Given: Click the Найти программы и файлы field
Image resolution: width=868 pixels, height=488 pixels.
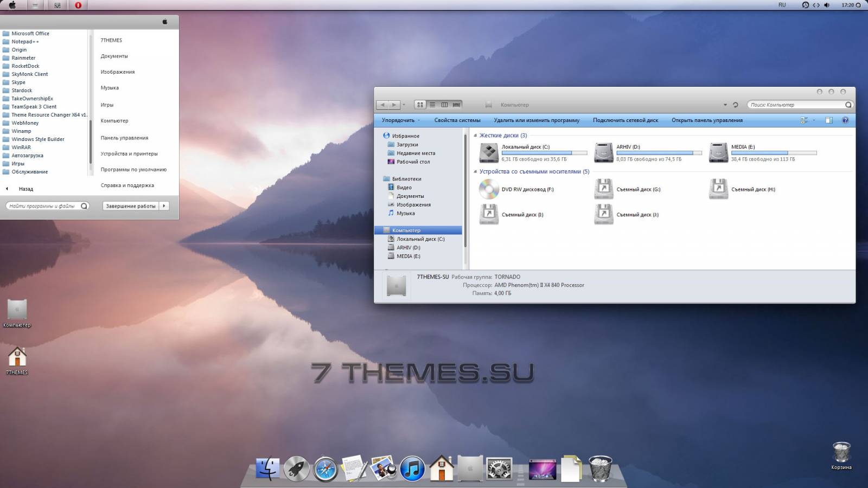Looking at the screenshot, I should [x=47, y=206].
